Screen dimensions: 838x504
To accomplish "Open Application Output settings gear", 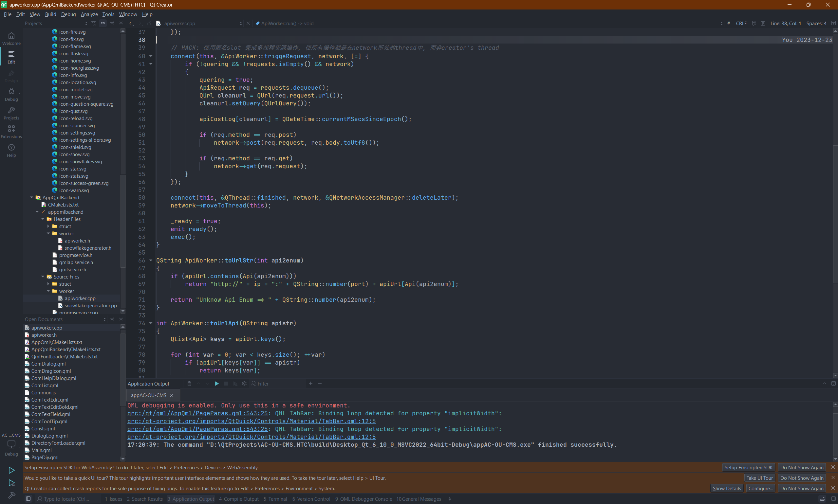I will click(244, 384).
